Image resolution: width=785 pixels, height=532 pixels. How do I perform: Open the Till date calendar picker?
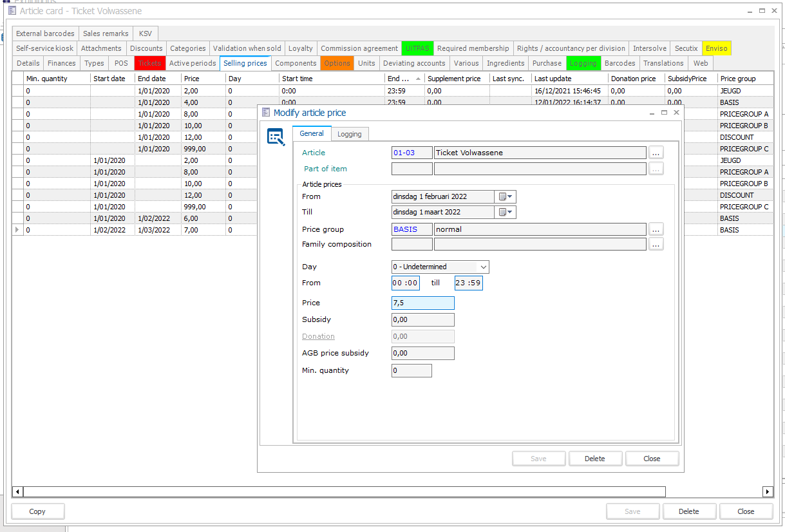click(506, 212)
